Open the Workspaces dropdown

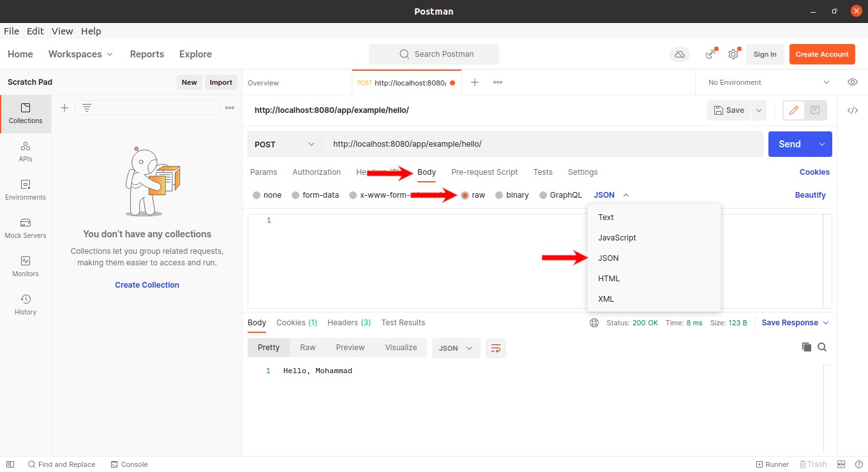click(80, 54)
